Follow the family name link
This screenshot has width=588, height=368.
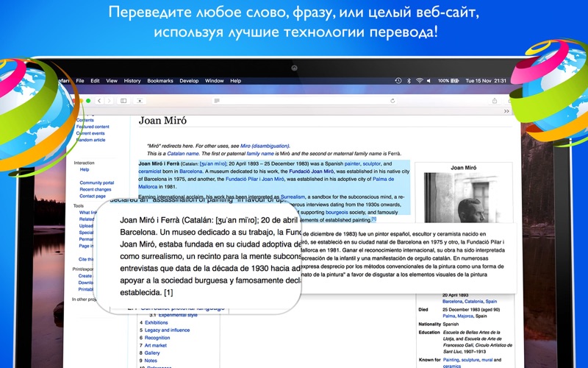(x=260, y=154)
